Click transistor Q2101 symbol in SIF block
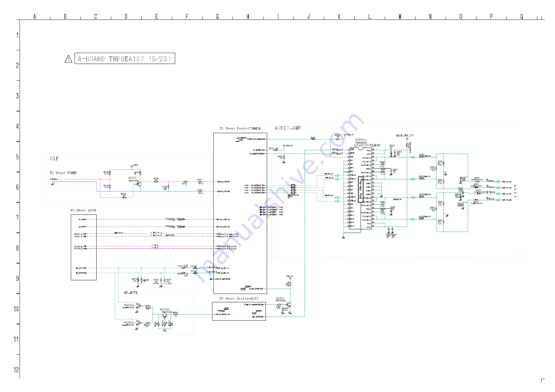The height and width of the screenshot is (392, 555). pos(139,184)
